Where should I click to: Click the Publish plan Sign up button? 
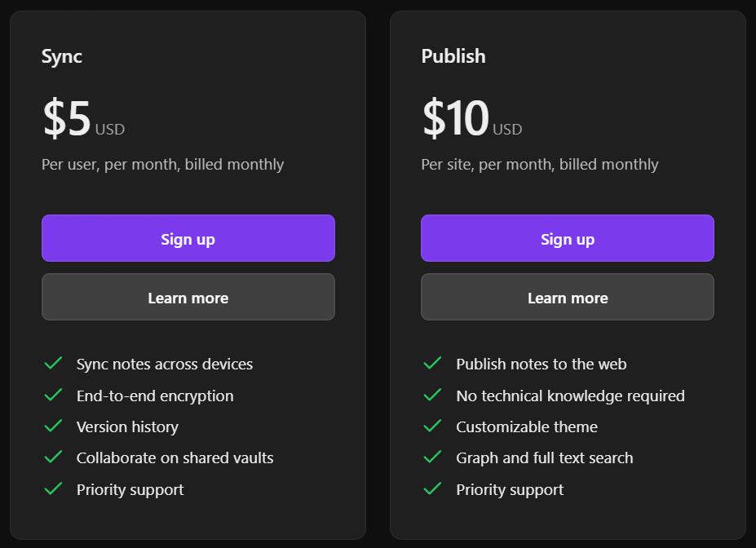[x=568, y=238]
